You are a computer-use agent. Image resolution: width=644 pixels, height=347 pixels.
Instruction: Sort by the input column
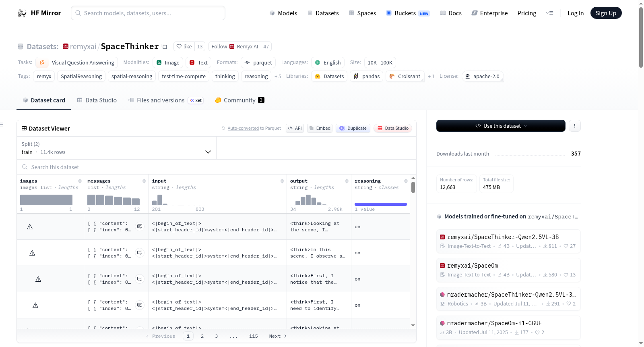click(282, 181)
